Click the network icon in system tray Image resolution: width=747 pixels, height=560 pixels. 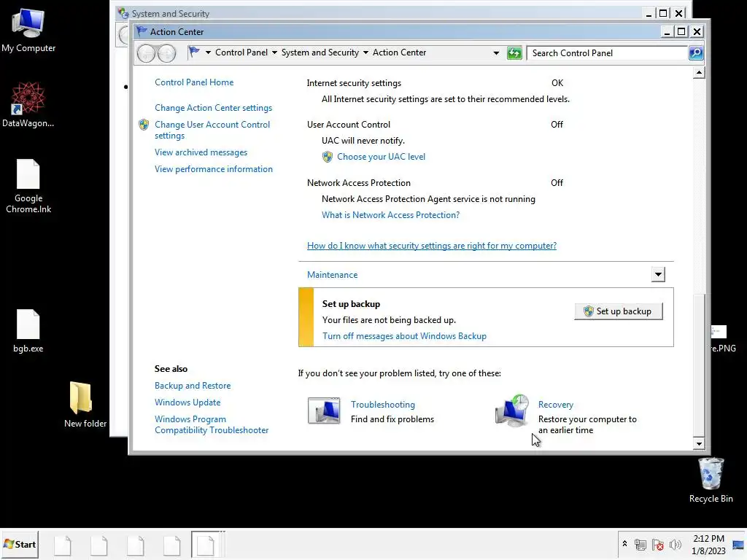point(640,545)
